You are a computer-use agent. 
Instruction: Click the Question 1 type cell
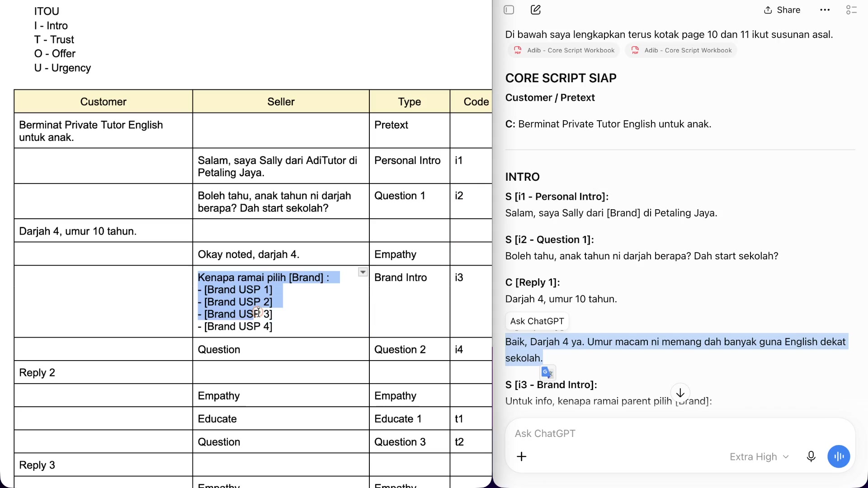tap(410, 202)
